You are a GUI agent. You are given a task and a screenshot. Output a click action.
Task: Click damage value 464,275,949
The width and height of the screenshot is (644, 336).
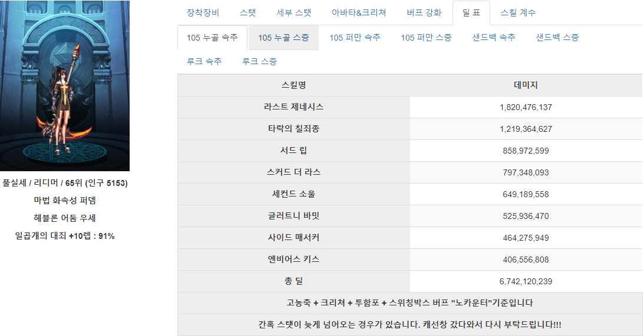pos(526,238)
